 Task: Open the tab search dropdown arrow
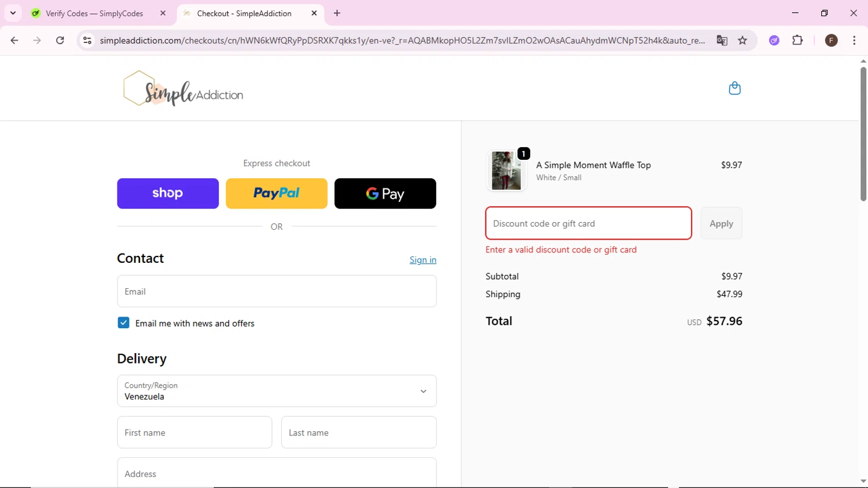[13, 13]
